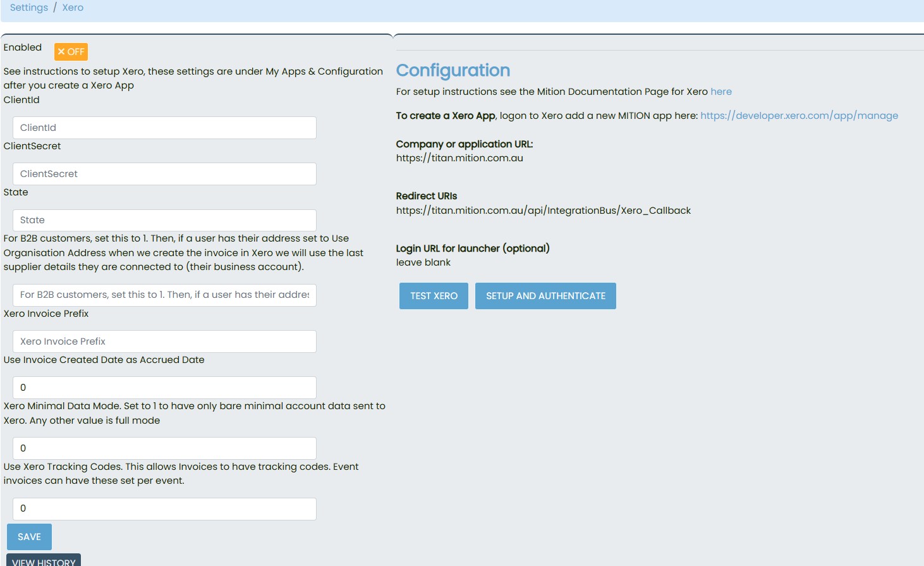The width and height of the screenshot is (924, 566).
Task: Focus the Xero Invoice Prefix field
Action: [164, 341]
